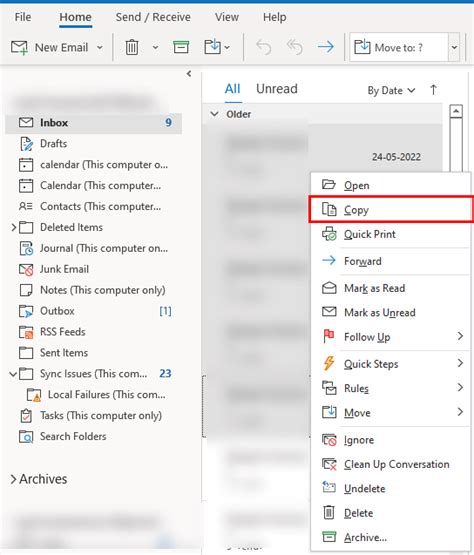Screen dimensions: 474x555
Task: Open the New Email dropdown arrow
Action: tap(100, 47)
